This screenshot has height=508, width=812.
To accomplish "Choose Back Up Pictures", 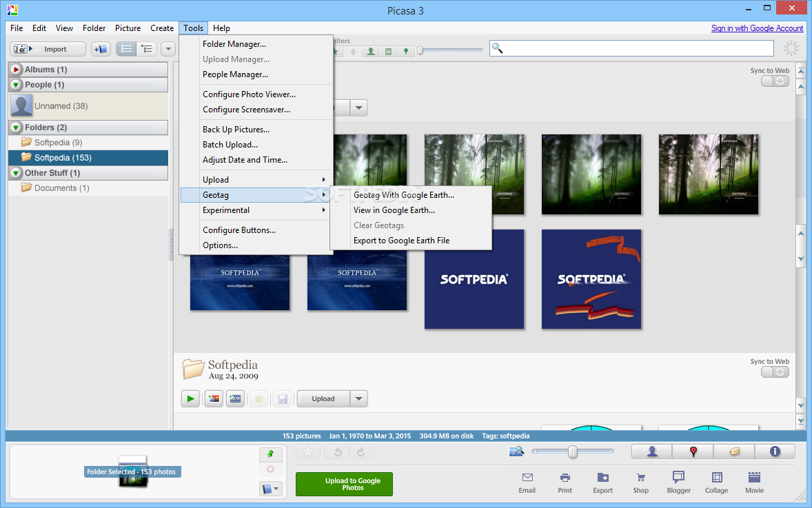I will (255, 130).
